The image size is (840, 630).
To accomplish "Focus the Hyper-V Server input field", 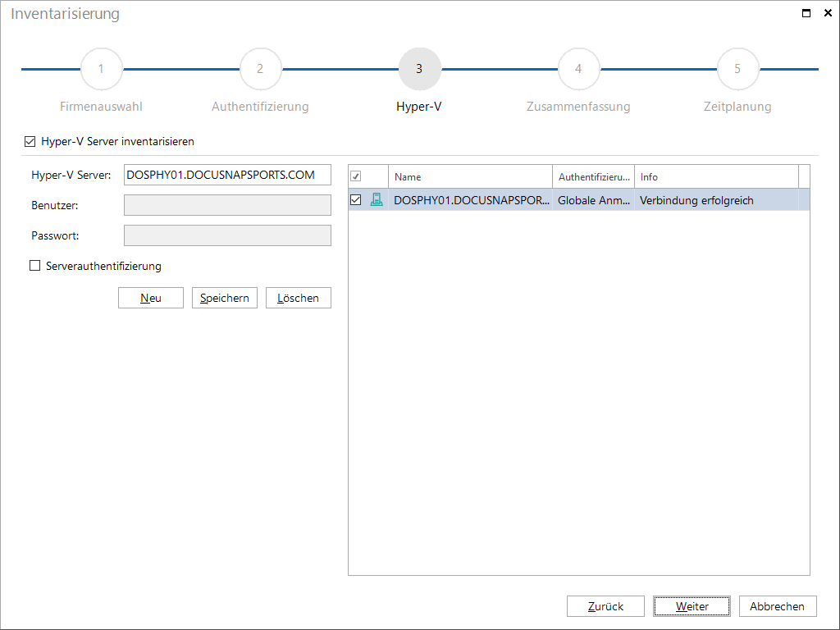I will pyautogui.click(x=227, y=175).
